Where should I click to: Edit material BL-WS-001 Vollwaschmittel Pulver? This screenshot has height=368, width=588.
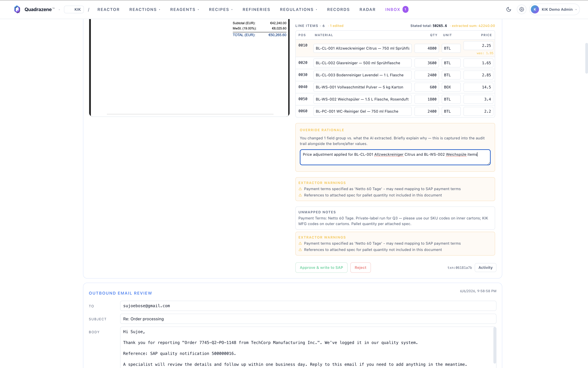point(362,87)
